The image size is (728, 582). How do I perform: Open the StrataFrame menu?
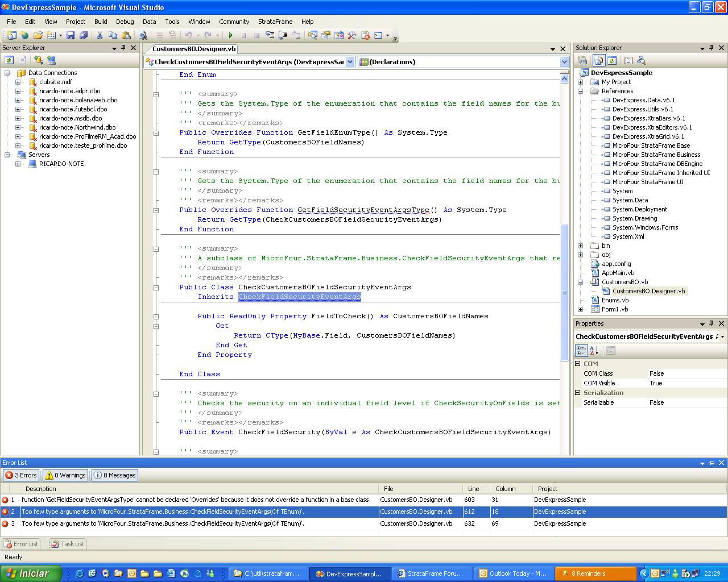[x=275, y=22]
